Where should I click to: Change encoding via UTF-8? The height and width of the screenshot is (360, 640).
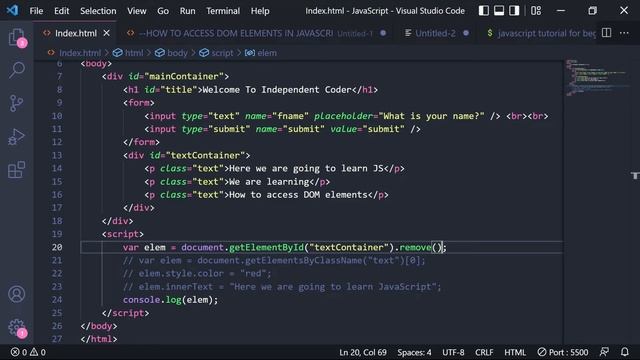click(453, 352)
